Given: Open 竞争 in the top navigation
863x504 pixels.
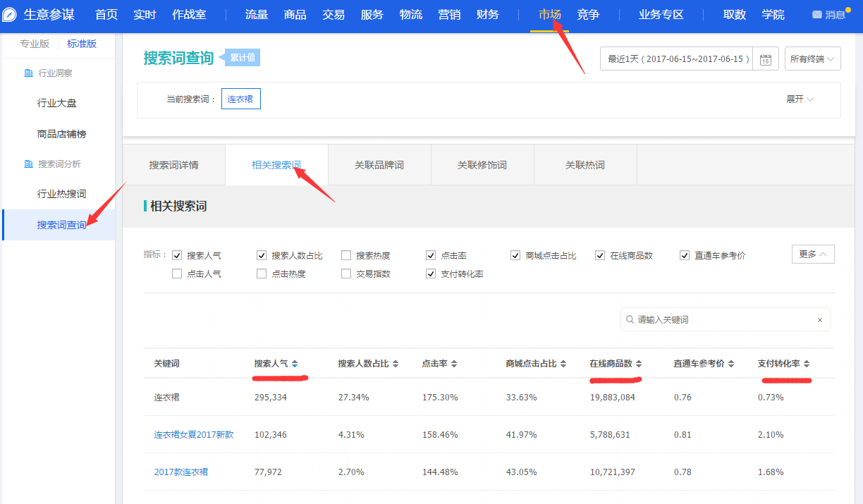Looking at the screenshot, I should click(588, 15).
